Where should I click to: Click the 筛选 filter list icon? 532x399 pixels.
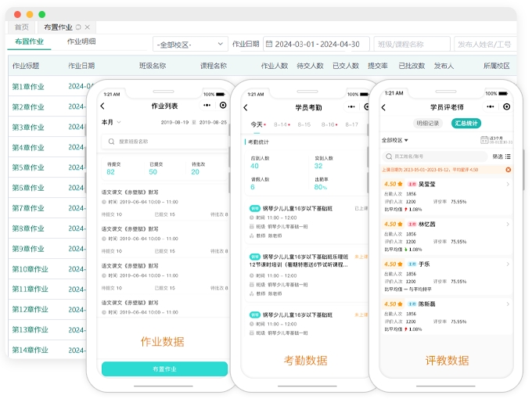[508, 156]
